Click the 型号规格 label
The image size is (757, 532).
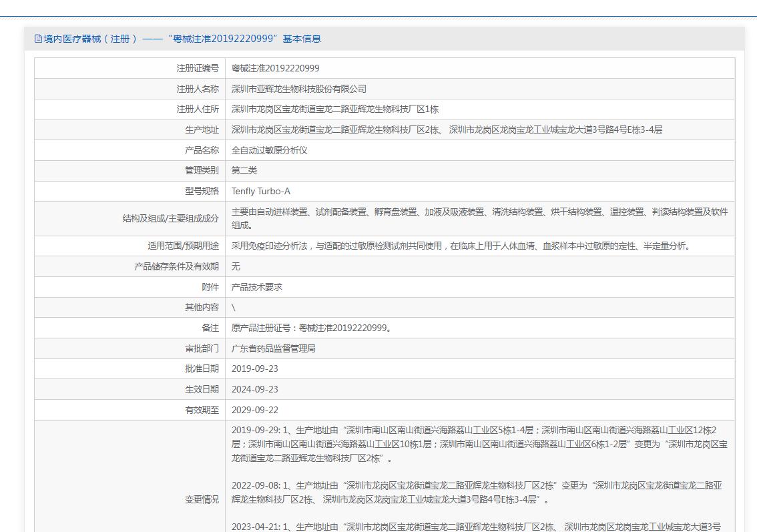click(x=202, y=191)
